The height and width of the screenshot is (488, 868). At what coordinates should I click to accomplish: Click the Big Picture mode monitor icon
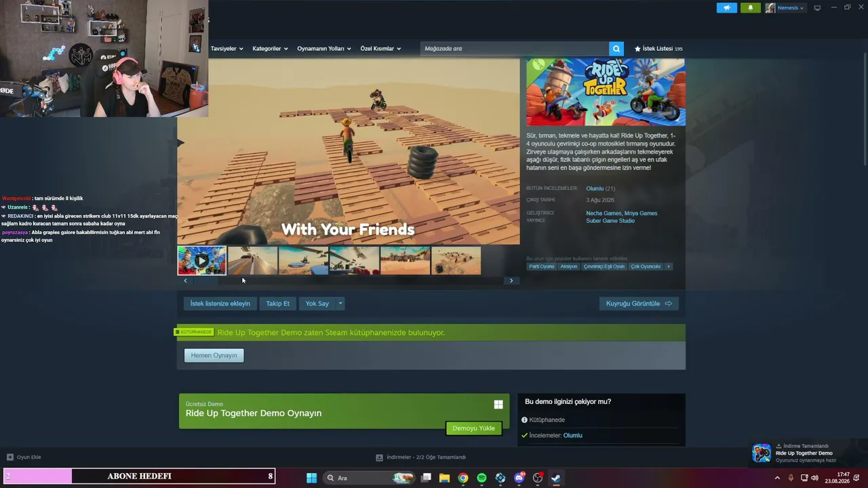pyautogui.click(x=817, y=8)
